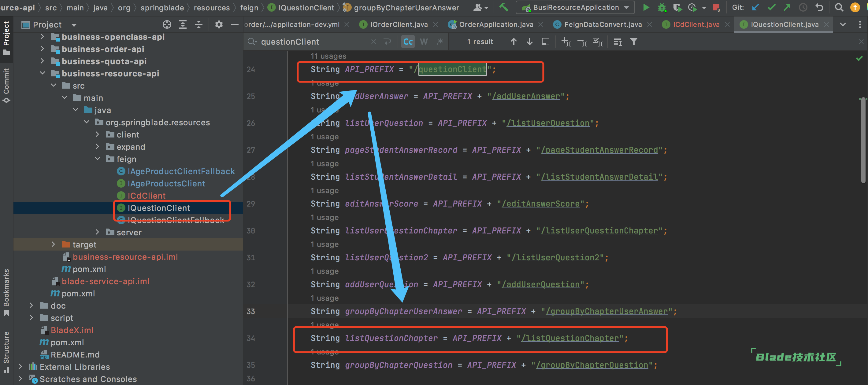Expand the client package

97,134
